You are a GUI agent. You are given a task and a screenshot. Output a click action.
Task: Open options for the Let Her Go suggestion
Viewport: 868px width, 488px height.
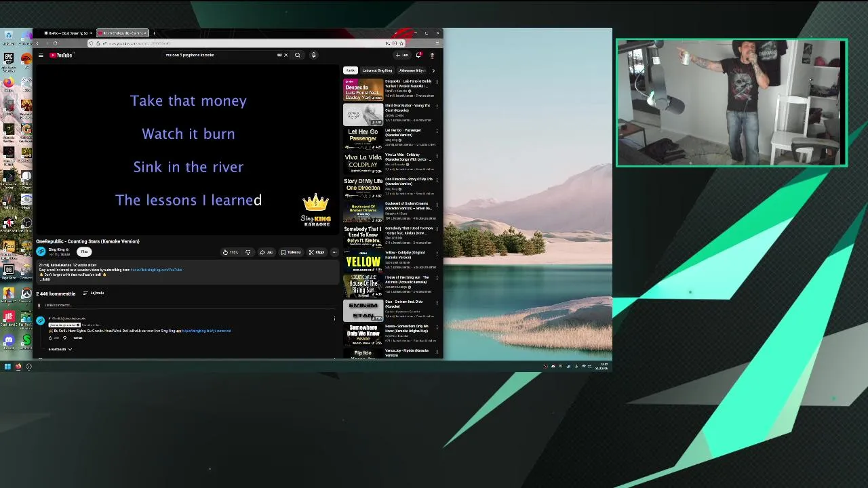pos(437,131)
